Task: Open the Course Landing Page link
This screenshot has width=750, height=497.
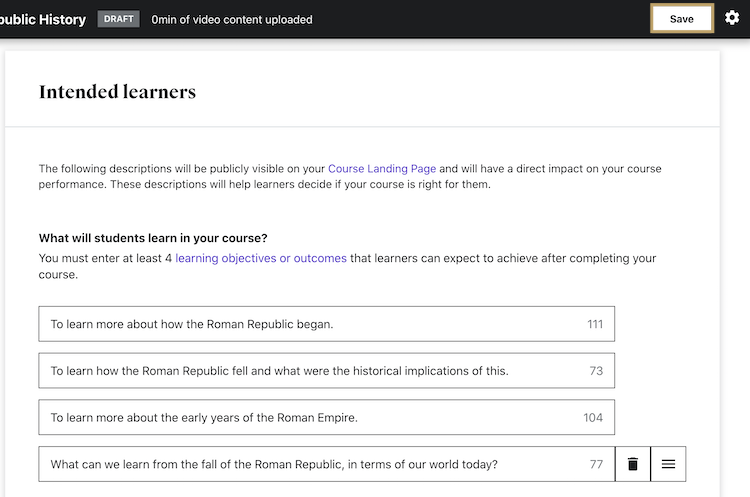Action: pyautogui.click(x=382, y=169)
